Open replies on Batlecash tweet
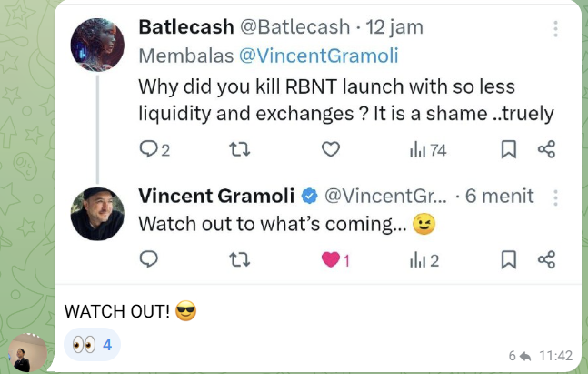Screen dimensions: 588x374 coord(154,149)
